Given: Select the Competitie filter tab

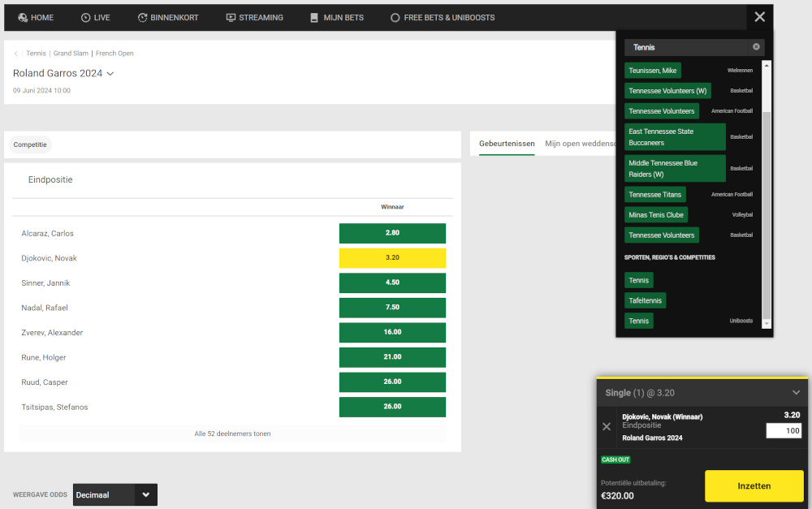Looking at the screenshot, I should click(30, 145).
